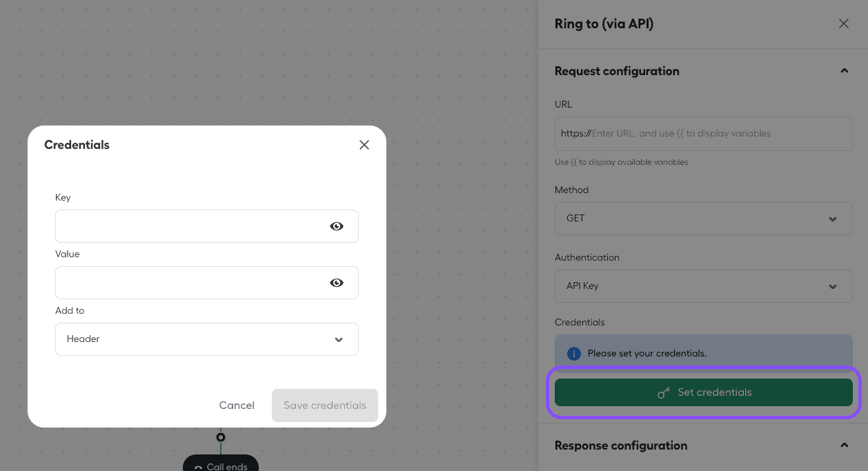Toggle visibility of the Key field
Viewport: 868px width, 471px height.
(x=337, y=226)
